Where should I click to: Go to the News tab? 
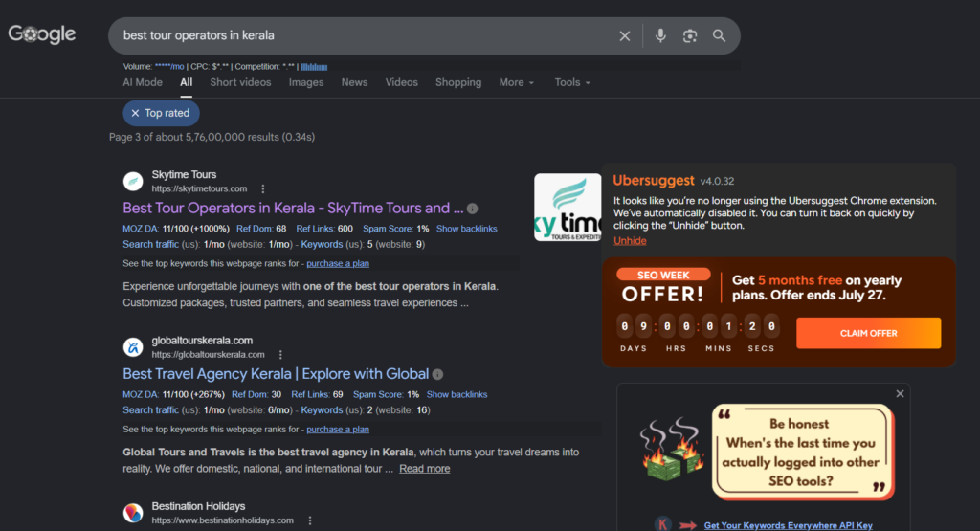pos(354,82)
